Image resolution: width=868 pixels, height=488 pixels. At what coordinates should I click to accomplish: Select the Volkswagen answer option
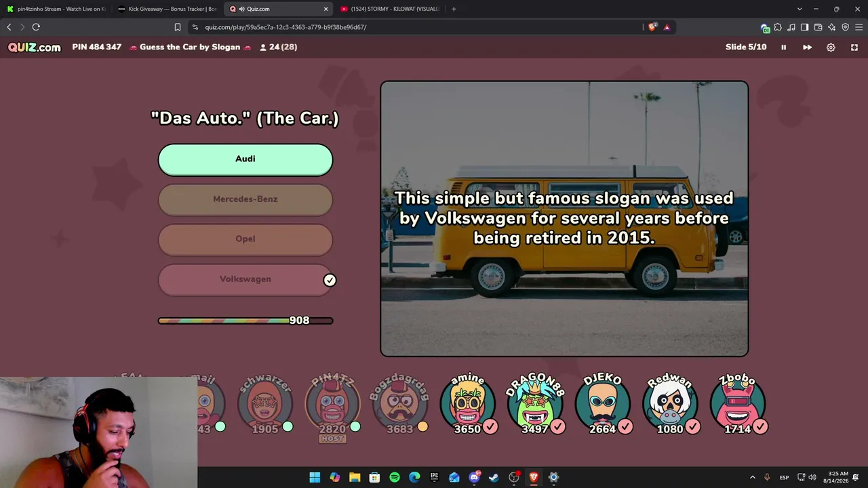[x=245, y=279]
